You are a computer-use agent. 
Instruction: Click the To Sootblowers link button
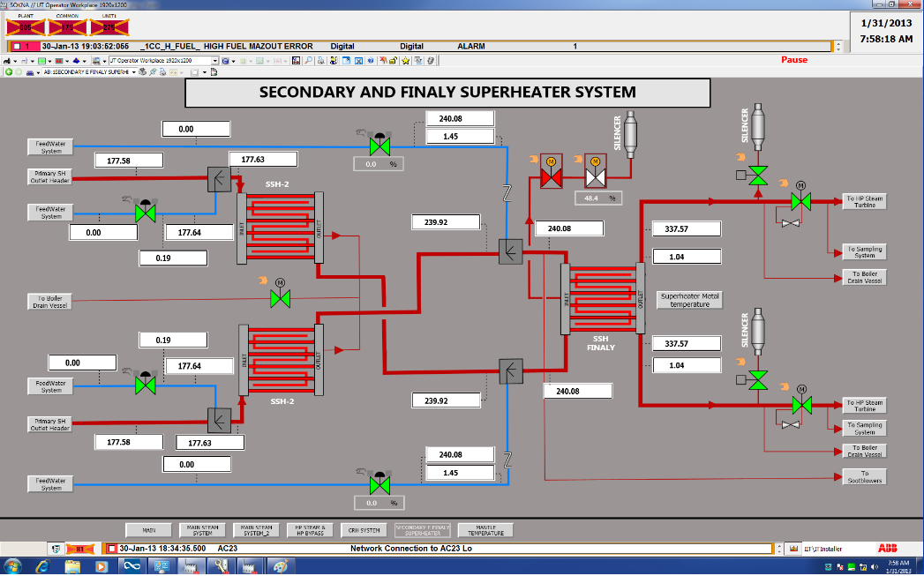[x=864, y=476]
